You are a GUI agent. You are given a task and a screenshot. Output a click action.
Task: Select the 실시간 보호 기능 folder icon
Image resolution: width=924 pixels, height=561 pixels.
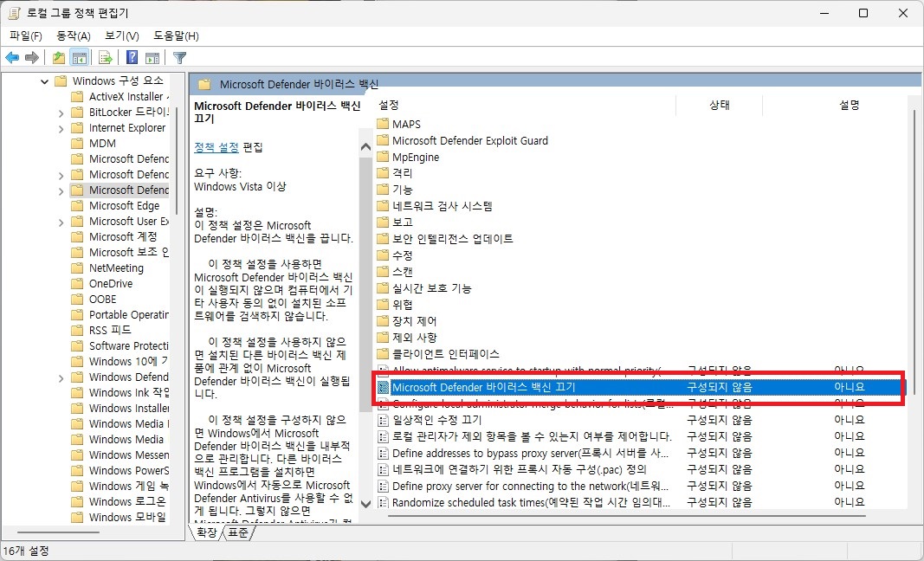383,288
